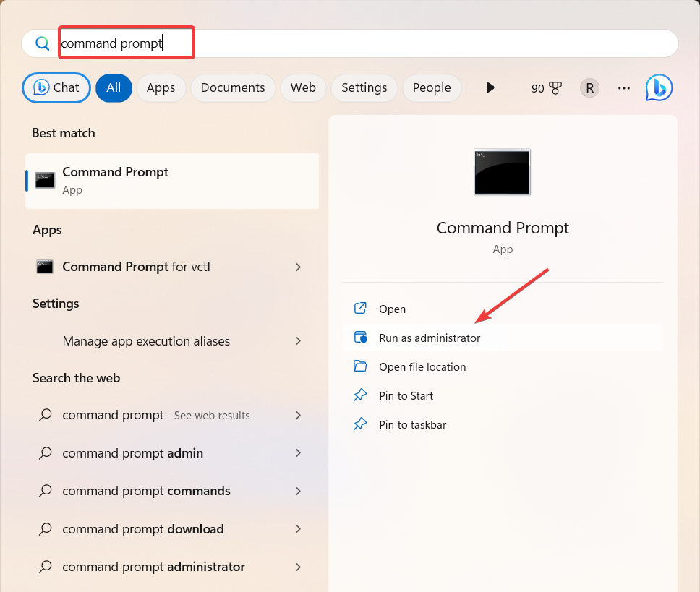
Task: Open the Bing Chat icon at top right
Action: (x=659, y=87)
